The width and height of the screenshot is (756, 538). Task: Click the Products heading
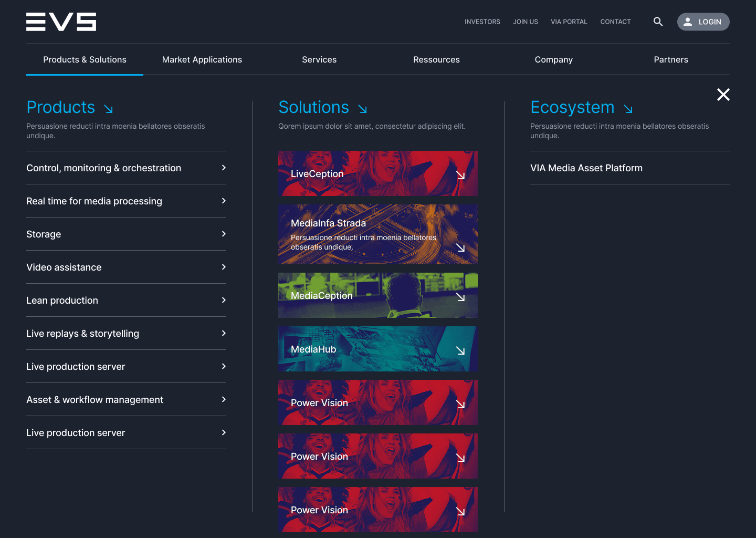coord(61,107)
